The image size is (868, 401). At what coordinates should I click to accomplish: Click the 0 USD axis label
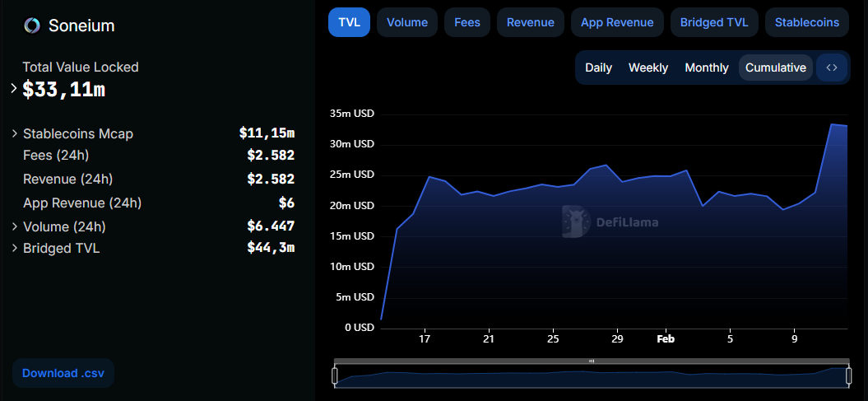coord(360,328)
